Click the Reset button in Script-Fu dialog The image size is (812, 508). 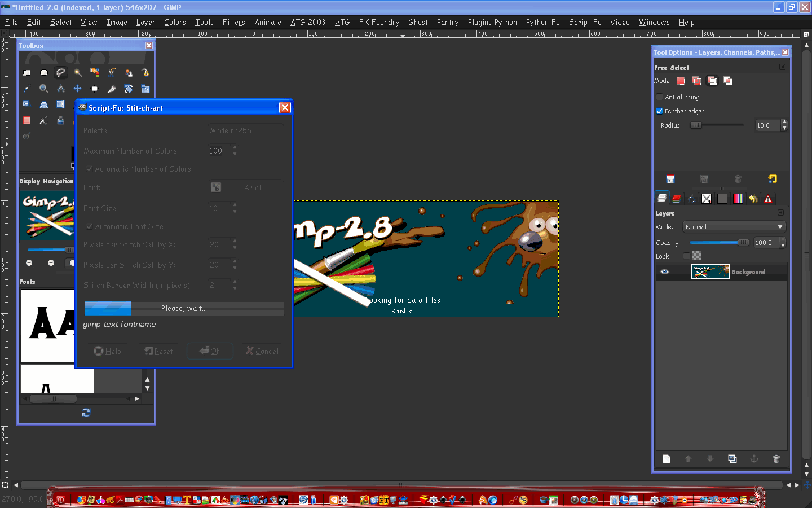point(159,351)
